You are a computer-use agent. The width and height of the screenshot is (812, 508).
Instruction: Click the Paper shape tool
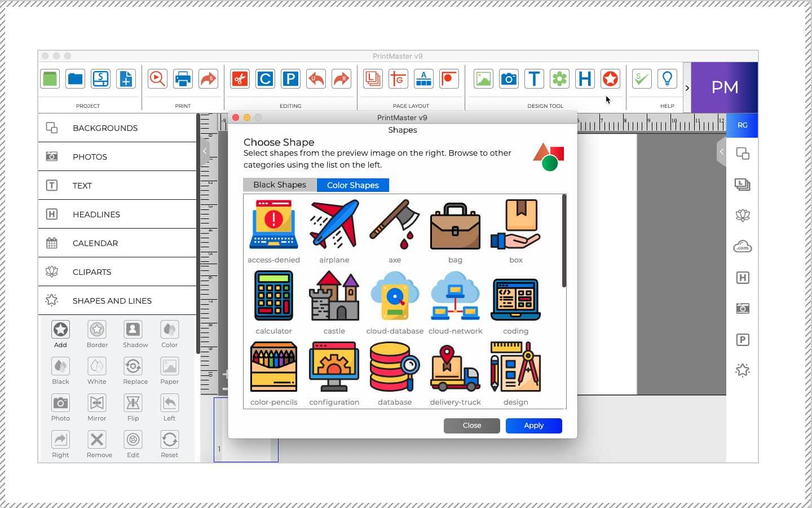pos(169,371)
